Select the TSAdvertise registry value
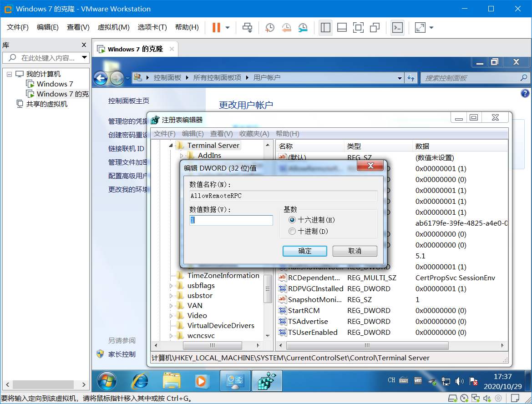This screenshot has width=532, height=404. (x=308, y=321)
